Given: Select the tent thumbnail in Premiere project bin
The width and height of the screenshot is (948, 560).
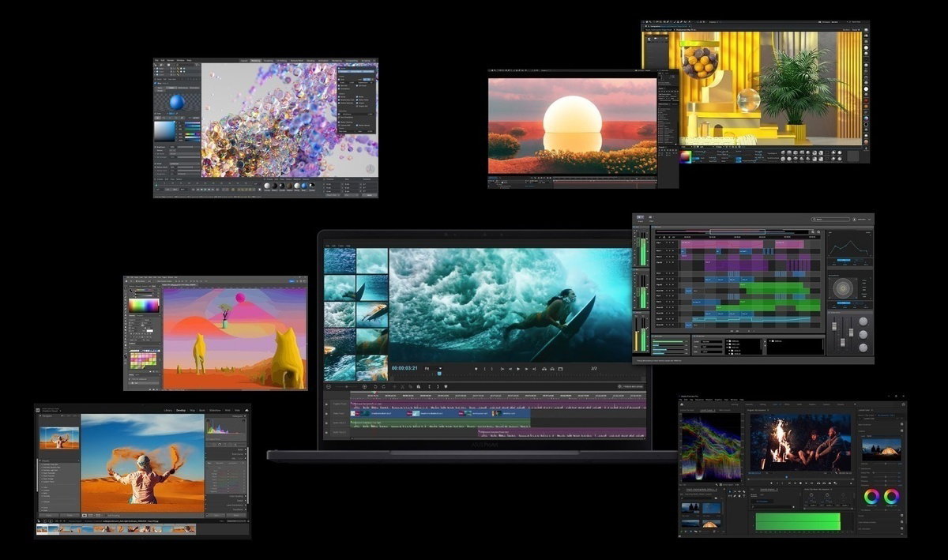Looking at the screenshot, I should (710, 524).
